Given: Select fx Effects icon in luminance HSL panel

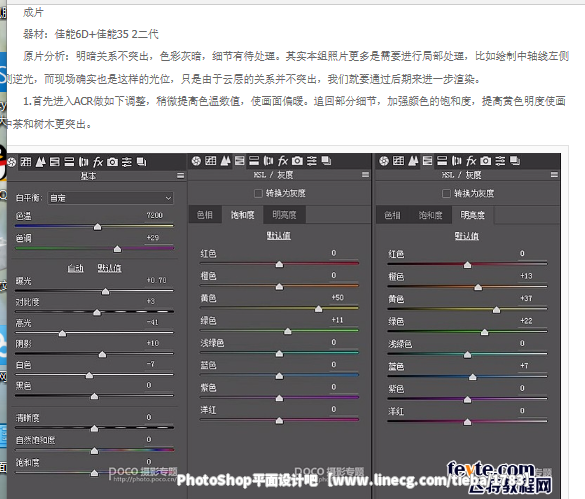Looking at the screenshot, I should [x=471, y=161].
